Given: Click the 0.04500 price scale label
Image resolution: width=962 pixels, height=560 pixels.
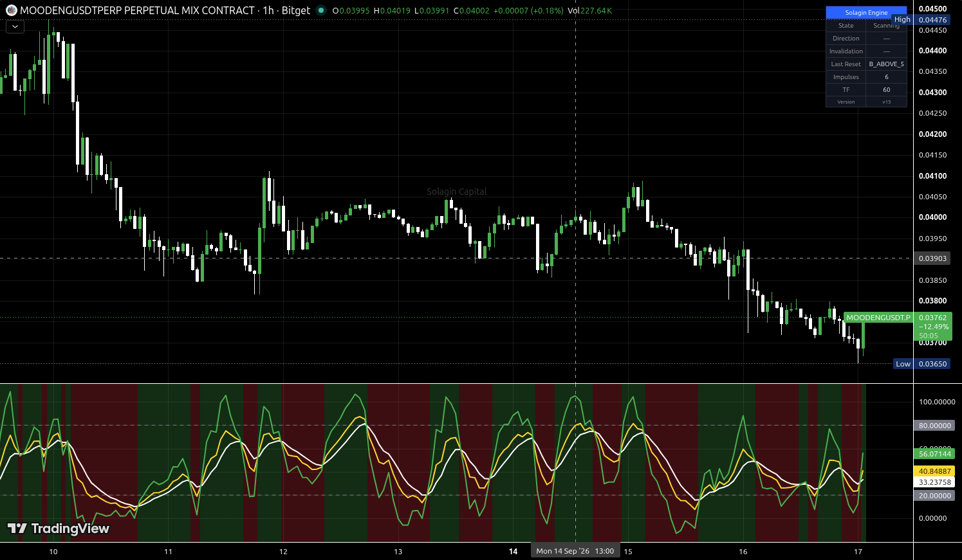Looking at the screenshot, I should [932, 9].
